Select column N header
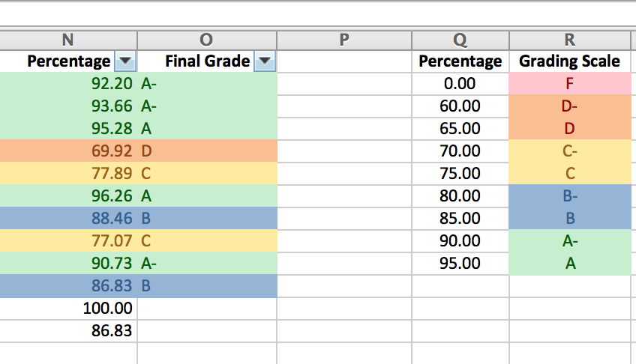 click(x=69, y=40)
